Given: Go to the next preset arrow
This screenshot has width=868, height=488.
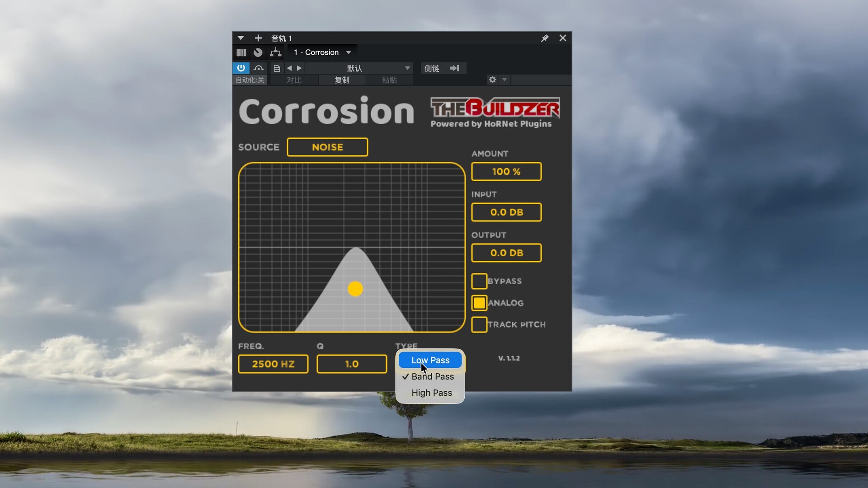Looking at the screenshot, I should click(299, 68).
